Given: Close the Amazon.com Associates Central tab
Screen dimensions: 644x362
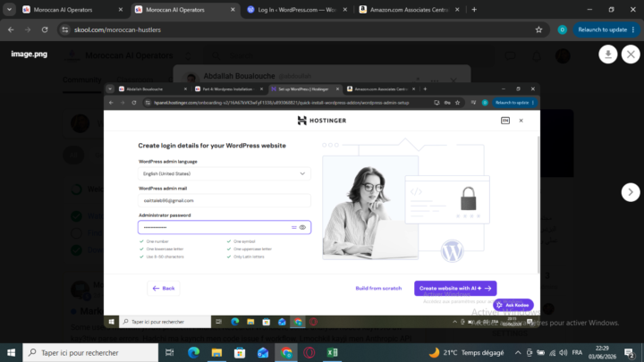Looking at the screenshot, I should [x=457, y=10].
